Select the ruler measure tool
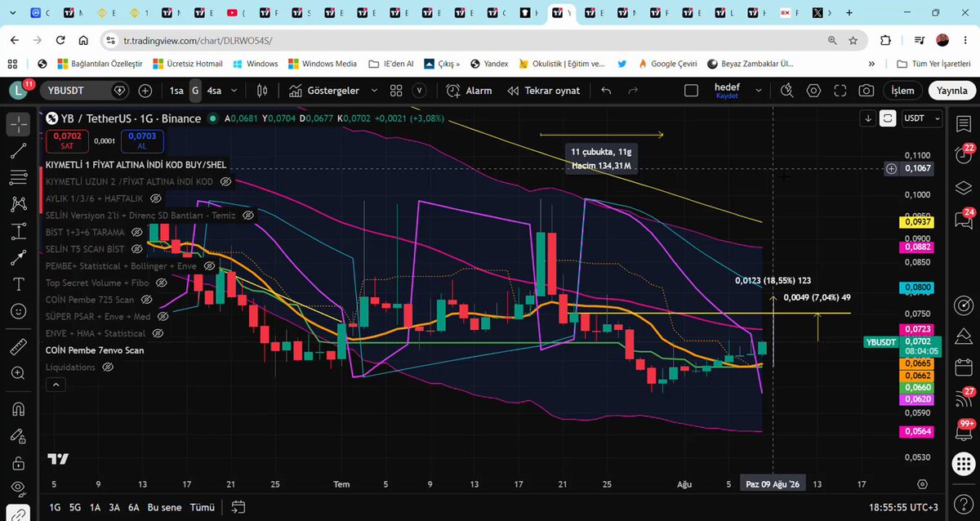The height and width of the screenshot is (521, 980). coord(18,347)
